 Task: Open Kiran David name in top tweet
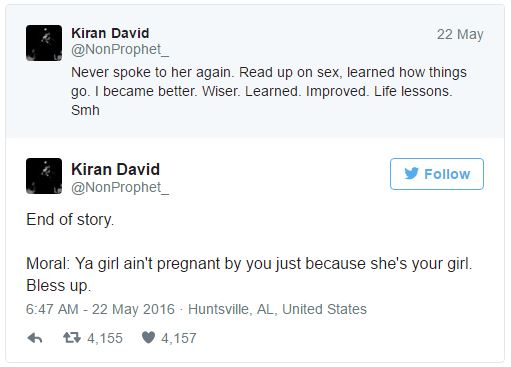tap(110, 33)
